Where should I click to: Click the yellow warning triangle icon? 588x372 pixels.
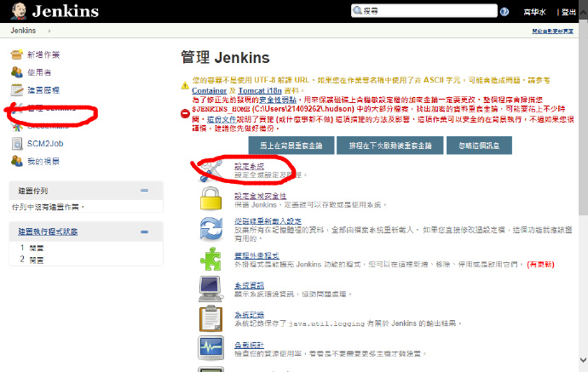pos(185,85)
